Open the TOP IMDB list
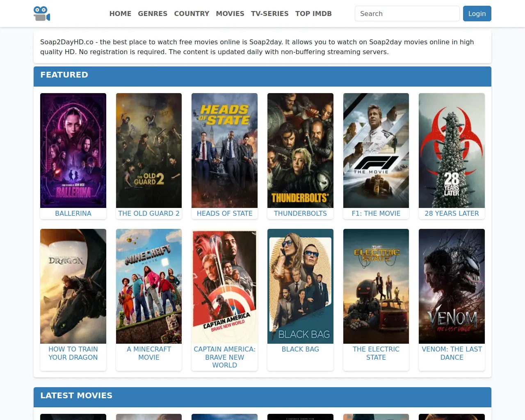Viewport: 525px width, 420px height. point(313,14)
